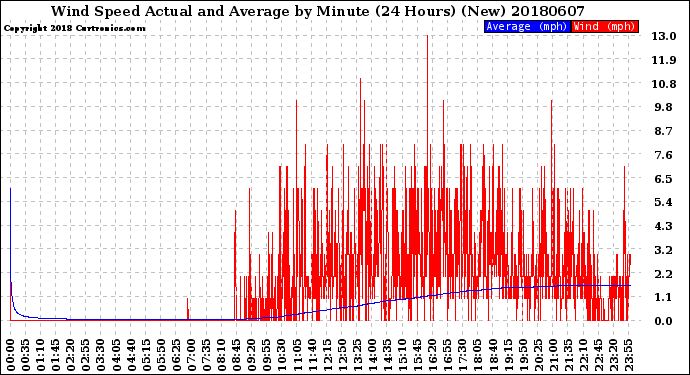Click the 05:15 time axis label
This screenshot has height=375, width=690.
click(x=147, y=355)
